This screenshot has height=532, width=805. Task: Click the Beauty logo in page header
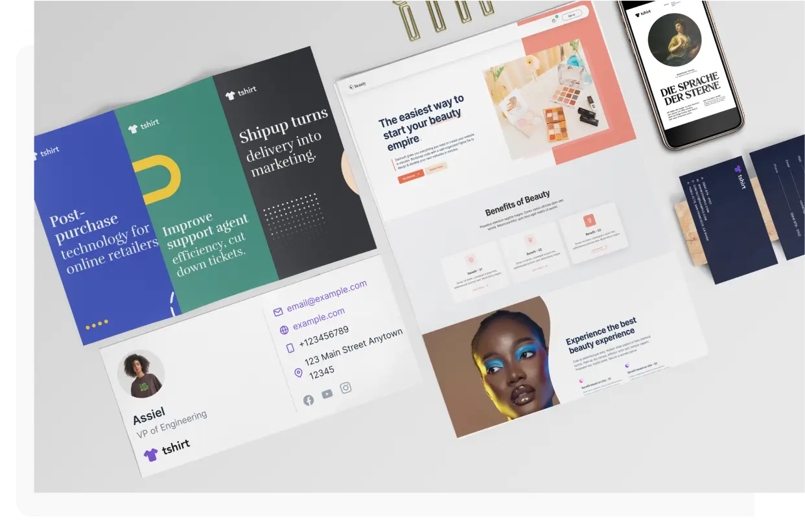[357, 85]
